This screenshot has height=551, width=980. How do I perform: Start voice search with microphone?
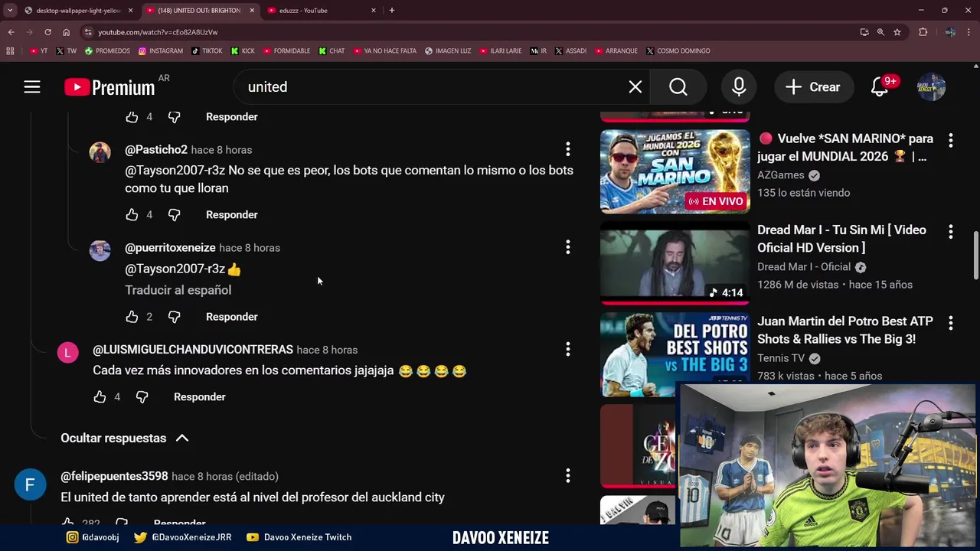739,87
